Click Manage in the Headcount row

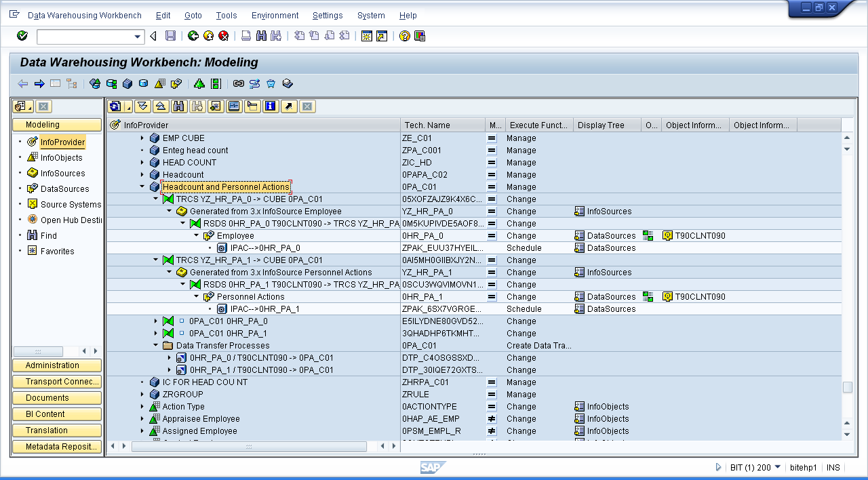(x=521, y=174)
